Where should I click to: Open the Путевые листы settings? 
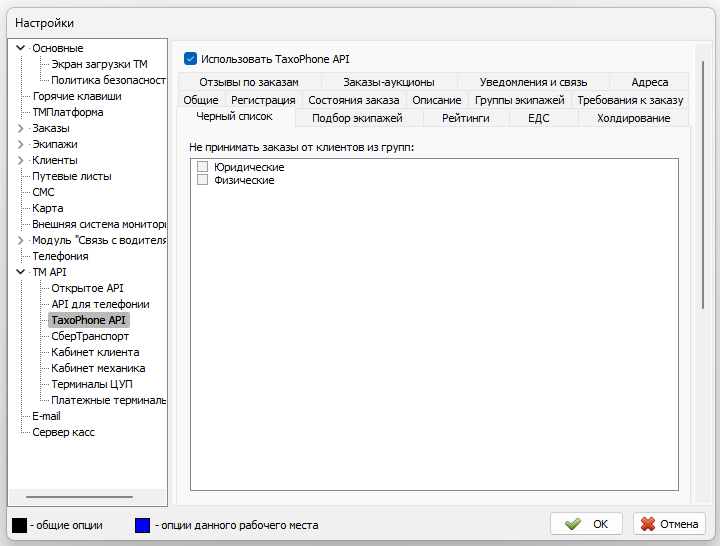[x=72, y=176]
